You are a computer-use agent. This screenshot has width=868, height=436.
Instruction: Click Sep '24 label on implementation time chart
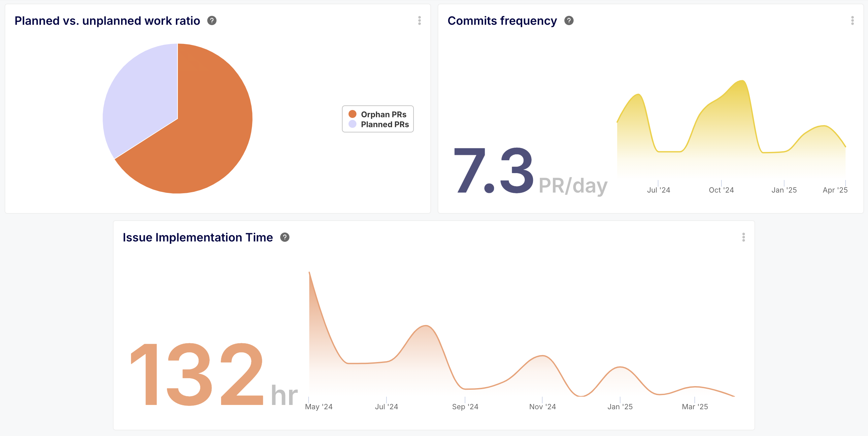click(465, 407)
